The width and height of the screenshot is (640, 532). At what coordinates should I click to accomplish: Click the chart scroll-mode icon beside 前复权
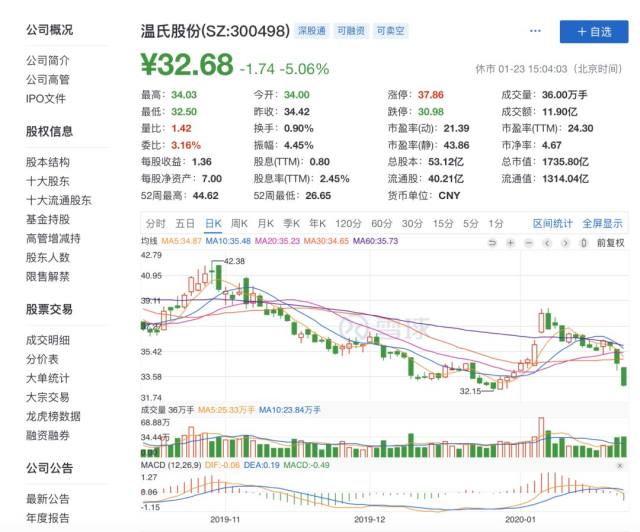pos(584,243)
